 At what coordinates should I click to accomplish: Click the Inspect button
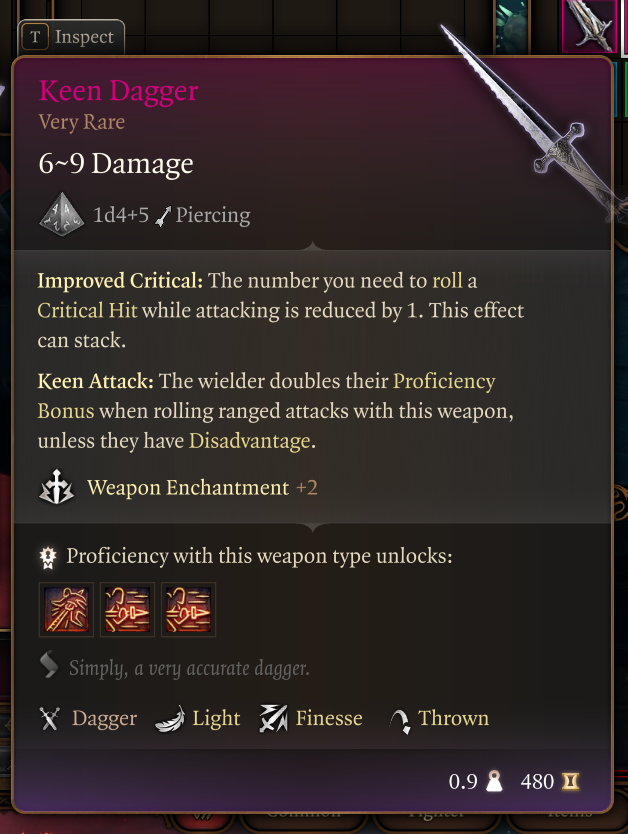[x=71, y=37]
